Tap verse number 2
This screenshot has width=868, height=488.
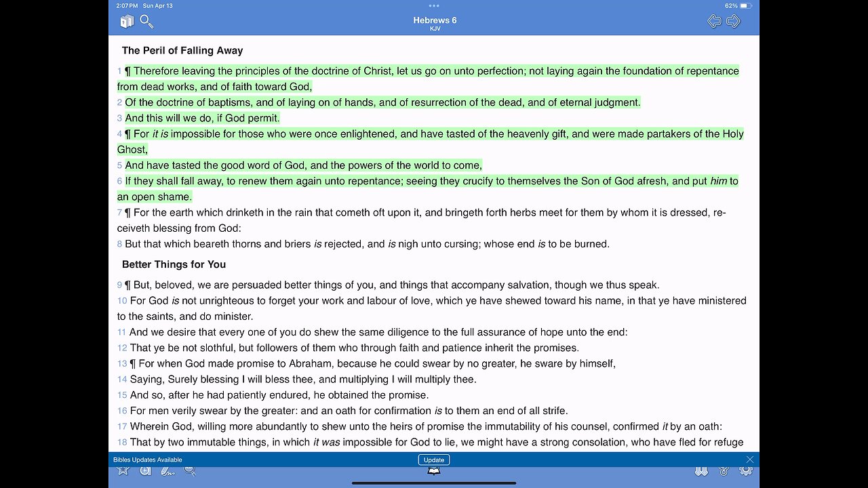pos(119,103)
